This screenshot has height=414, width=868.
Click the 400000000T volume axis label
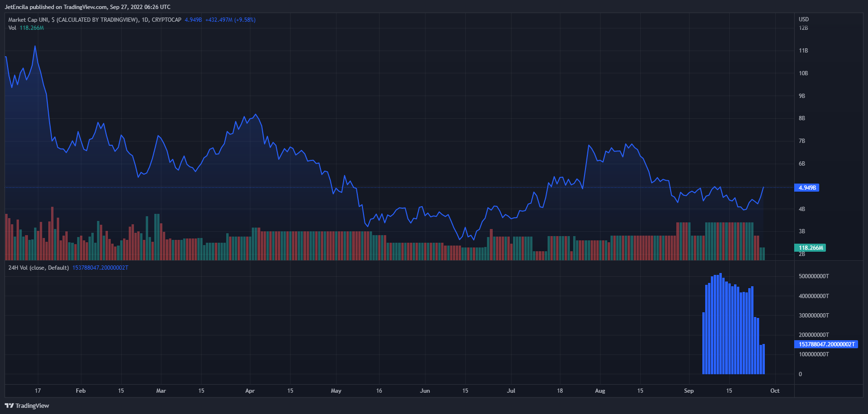814,296
